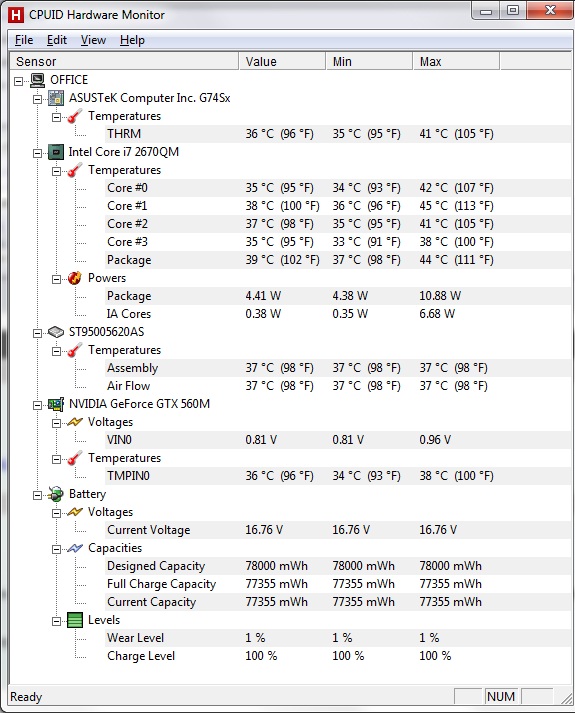Collapse the Intel Core i7 2670QM node

[x=37, y=153]
